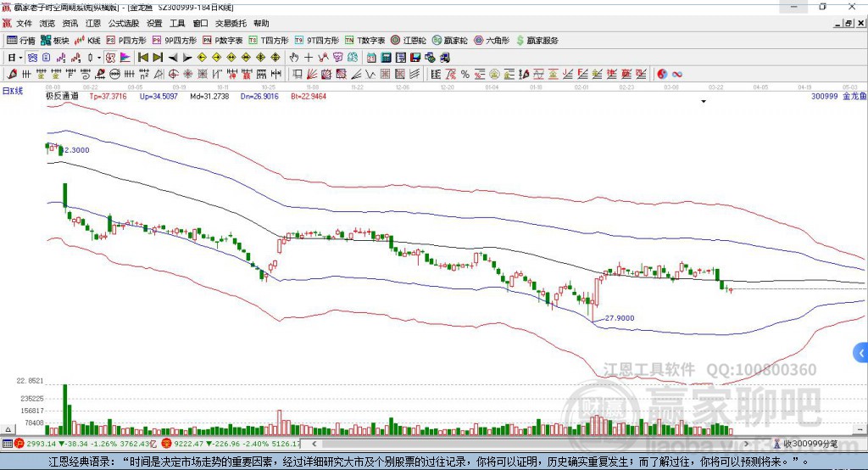The image size is (868, 470).
Task: Open the 9T四方形 tool
Action: click(317, 41)
